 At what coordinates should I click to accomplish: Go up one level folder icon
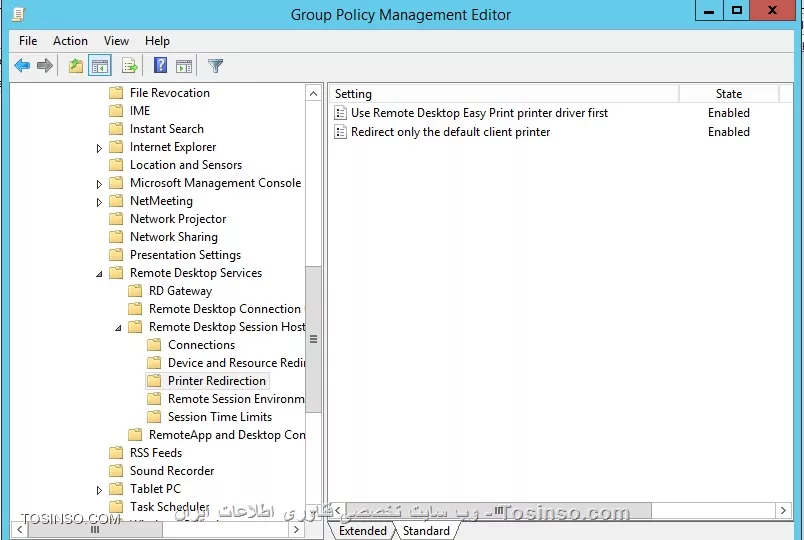tap(76, 66)
